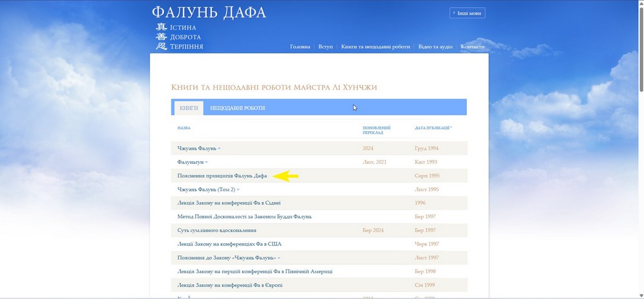
Task: Expand arrow next to Чжуань Фалунь (Том 2)
Action: [238, 190]
